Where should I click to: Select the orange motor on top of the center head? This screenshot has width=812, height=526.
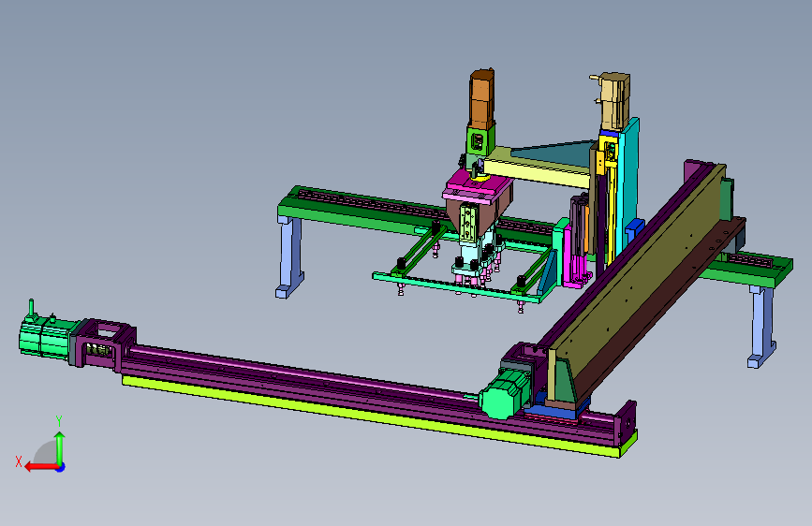[x=481, y=98]
